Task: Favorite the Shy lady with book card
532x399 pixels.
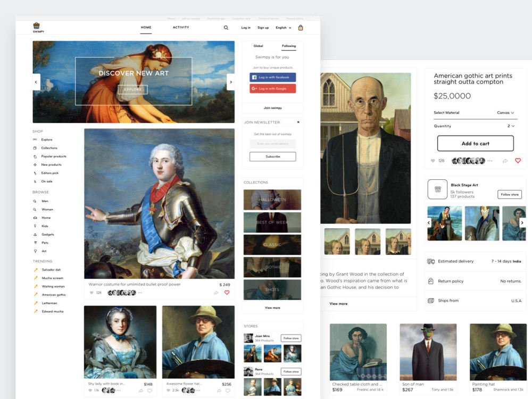Action: pos(149,390)
